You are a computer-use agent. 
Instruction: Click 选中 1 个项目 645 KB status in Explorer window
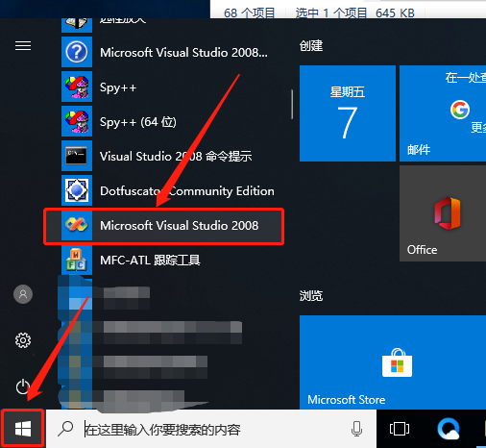tap(355, 13)
